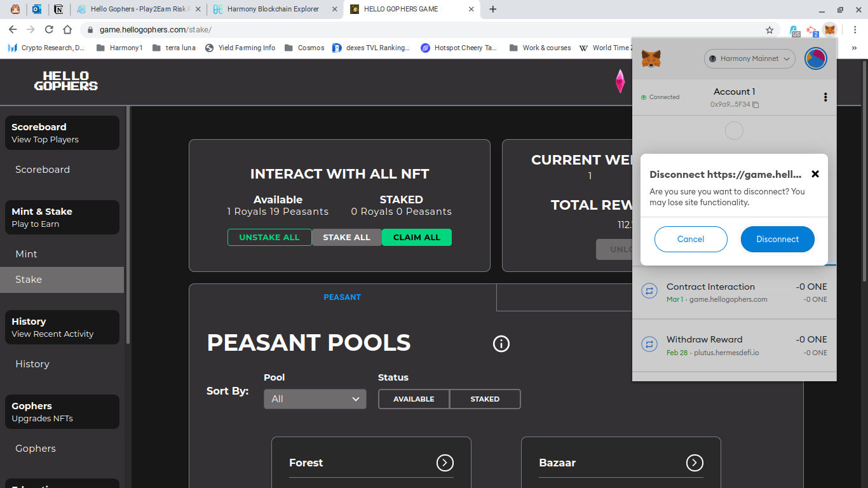Filter pools by Staked status
Viewport: 868px width, 488px height.
485,399
